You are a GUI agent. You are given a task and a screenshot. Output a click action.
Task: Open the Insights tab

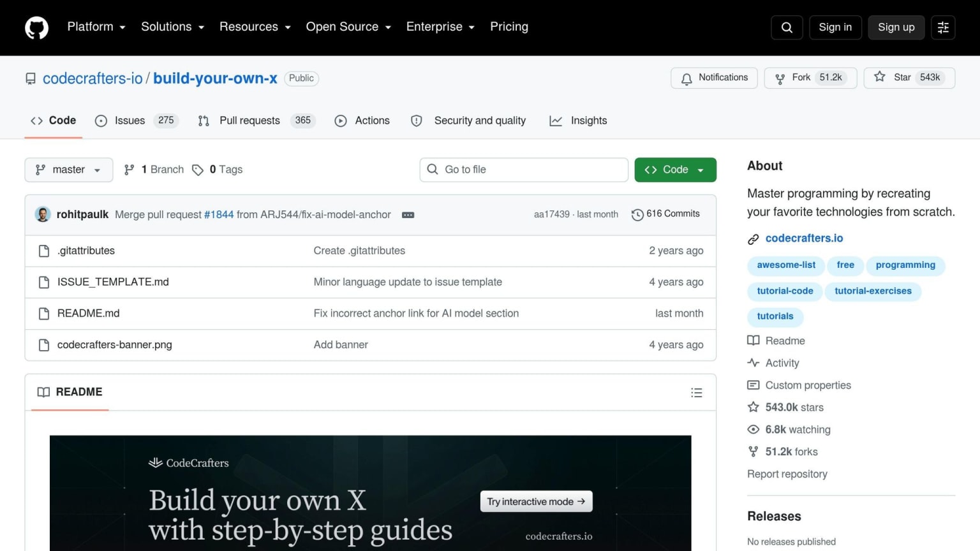[x=579, y=121]
